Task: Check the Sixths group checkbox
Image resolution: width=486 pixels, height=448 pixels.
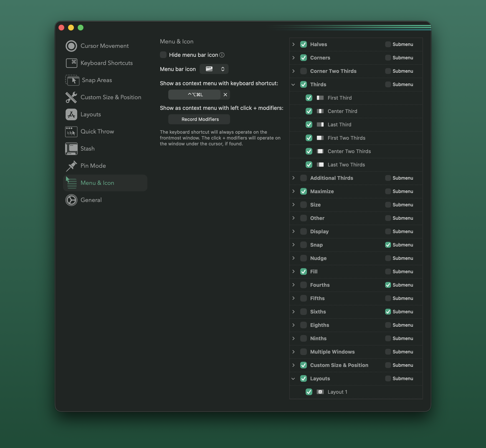Action: click(303, 312)
